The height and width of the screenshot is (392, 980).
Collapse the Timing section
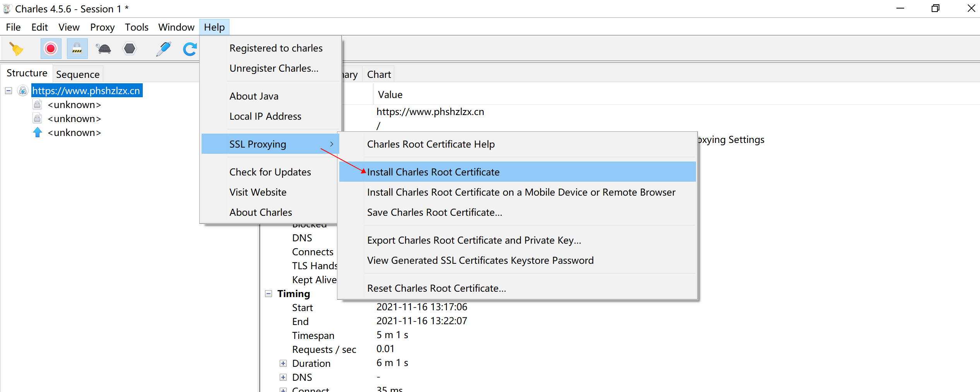(269, 294)
